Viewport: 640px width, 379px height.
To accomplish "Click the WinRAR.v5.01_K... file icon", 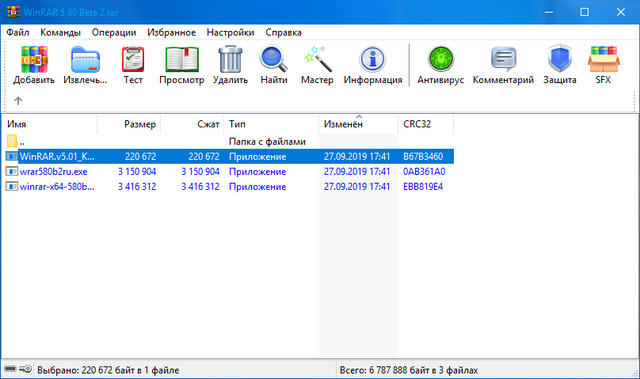I will [12, 156].
